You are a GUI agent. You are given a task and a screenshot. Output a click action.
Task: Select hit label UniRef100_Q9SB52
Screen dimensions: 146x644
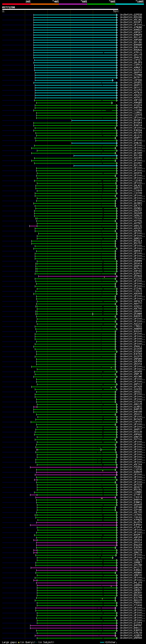131,83
